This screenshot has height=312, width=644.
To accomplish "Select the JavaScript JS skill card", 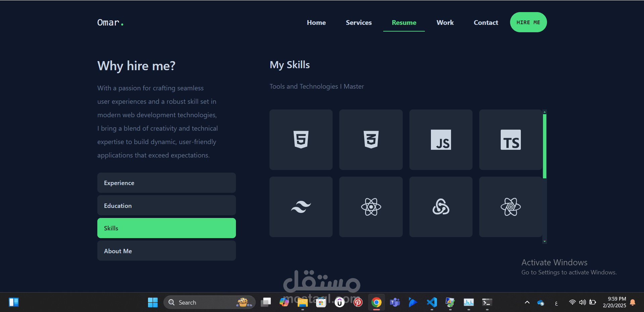I will pyautogui.click(x=441, y=140).
